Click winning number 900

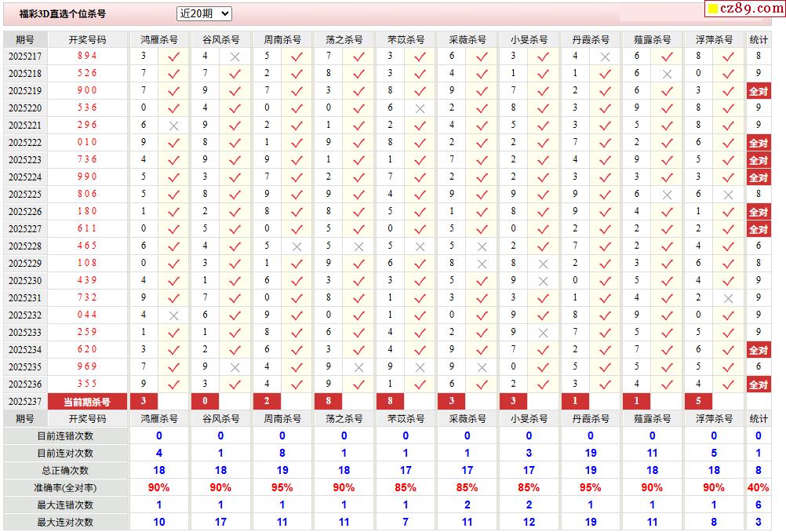pos(87,90)
